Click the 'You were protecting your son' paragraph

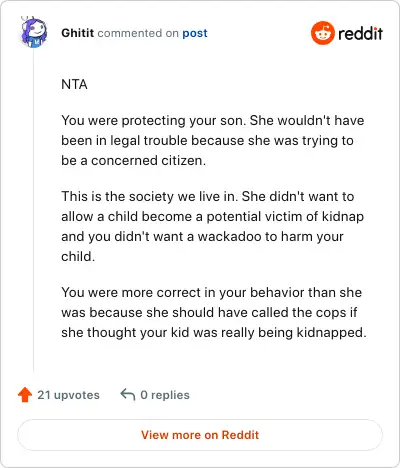[213, 140]
